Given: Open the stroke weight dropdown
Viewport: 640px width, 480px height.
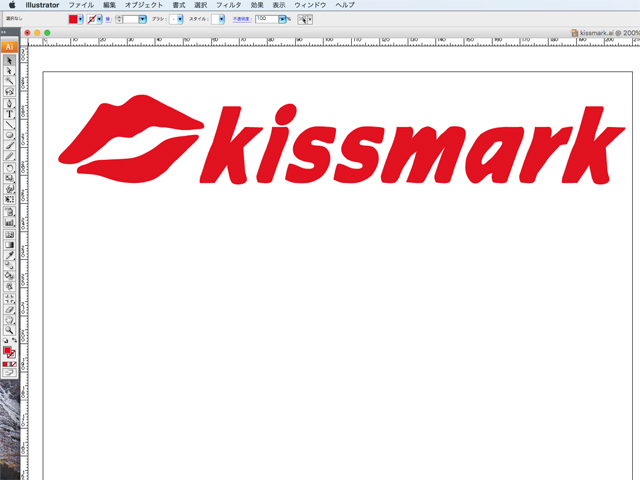Looking at the screenshot, I should [x=142, y=19].
